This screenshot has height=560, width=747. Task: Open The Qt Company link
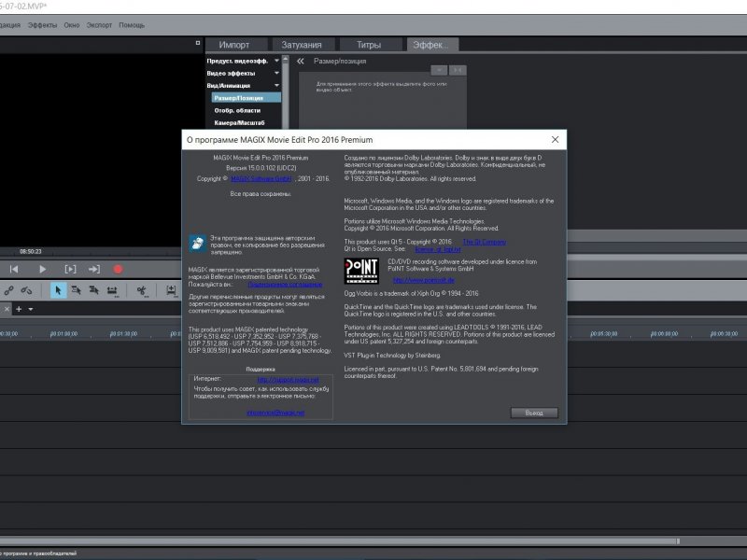[484, 242]
